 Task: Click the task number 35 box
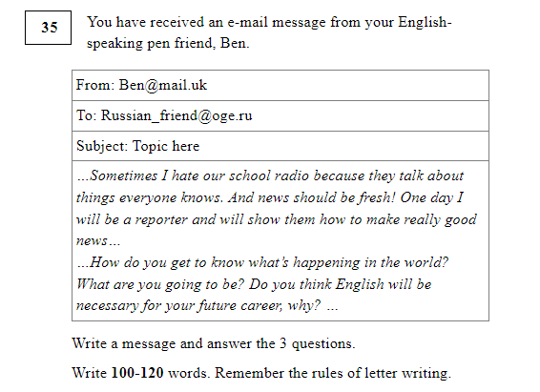(49, 28)
